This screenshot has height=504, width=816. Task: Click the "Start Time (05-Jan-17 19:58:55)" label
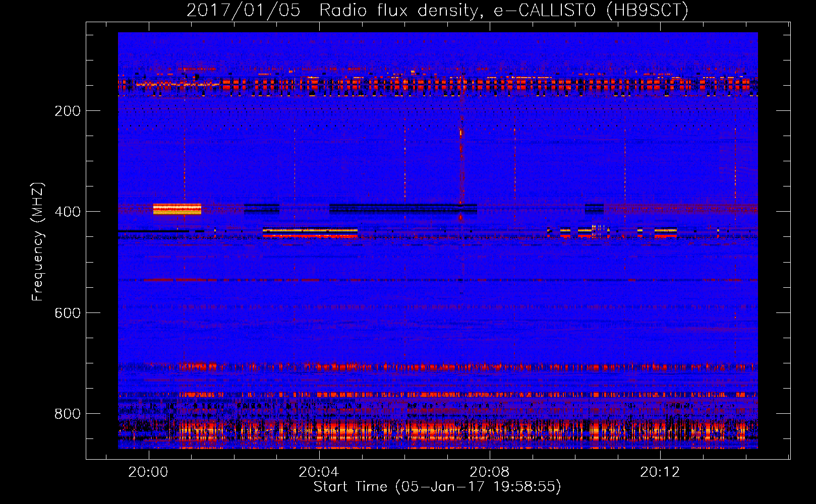(x=437, y=486)
